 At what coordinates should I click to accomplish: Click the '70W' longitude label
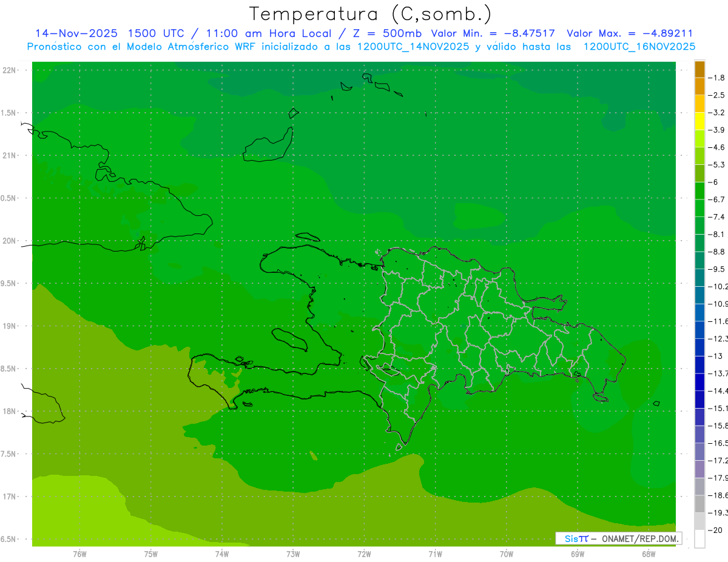[x=506, y=554]
